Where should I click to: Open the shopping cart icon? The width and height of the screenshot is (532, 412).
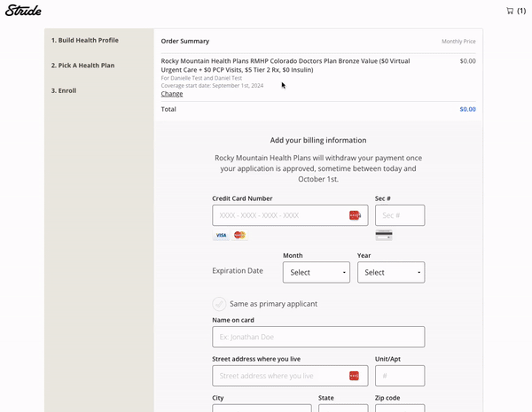click(510, 11)
